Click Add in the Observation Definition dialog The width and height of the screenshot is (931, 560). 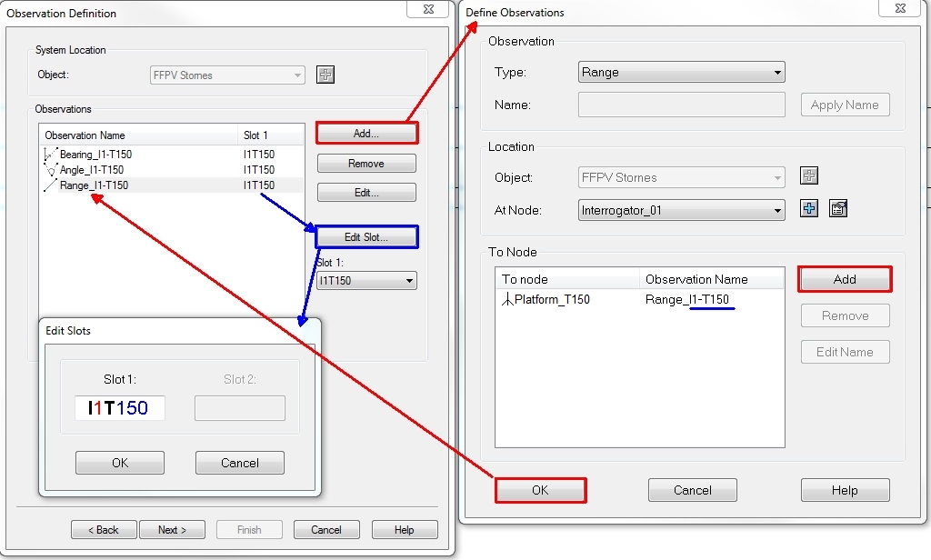pyautogui.click(x=365, y=133)
